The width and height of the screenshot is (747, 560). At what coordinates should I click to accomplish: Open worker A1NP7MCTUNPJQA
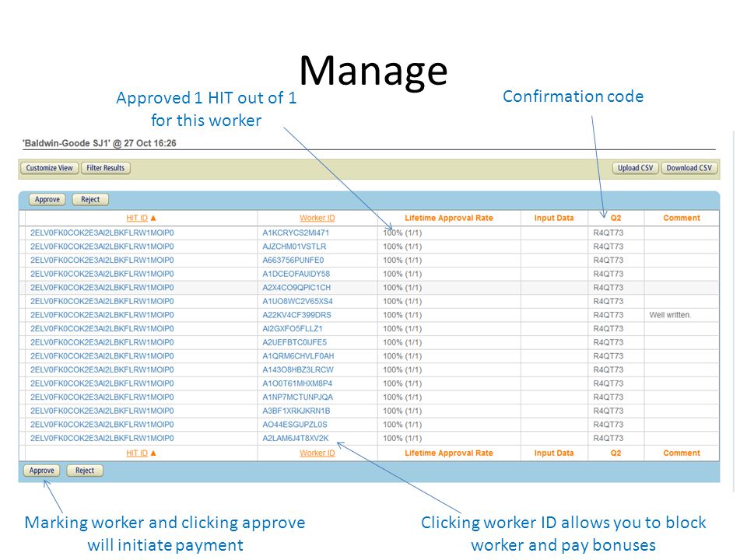click(x=298, y=397)
